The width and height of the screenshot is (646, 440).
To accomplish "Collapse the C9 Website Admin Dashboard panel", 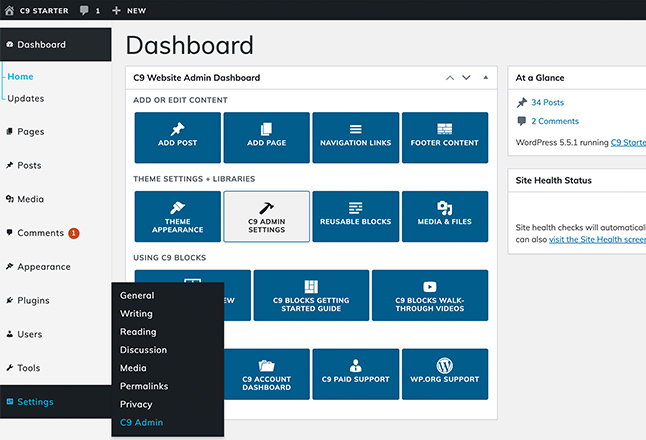I will coord(486,77).
